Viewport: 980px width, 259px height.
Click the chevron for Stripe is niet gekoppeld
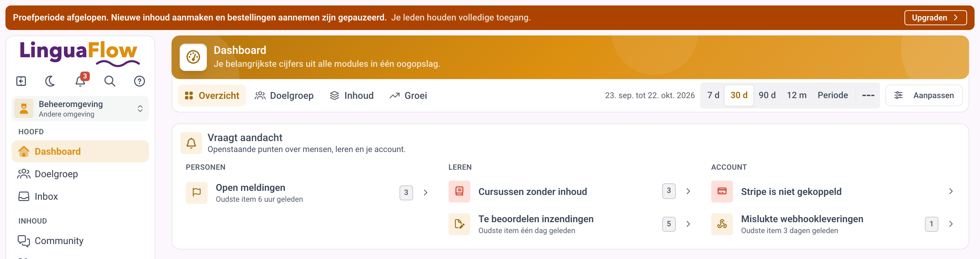951,191
